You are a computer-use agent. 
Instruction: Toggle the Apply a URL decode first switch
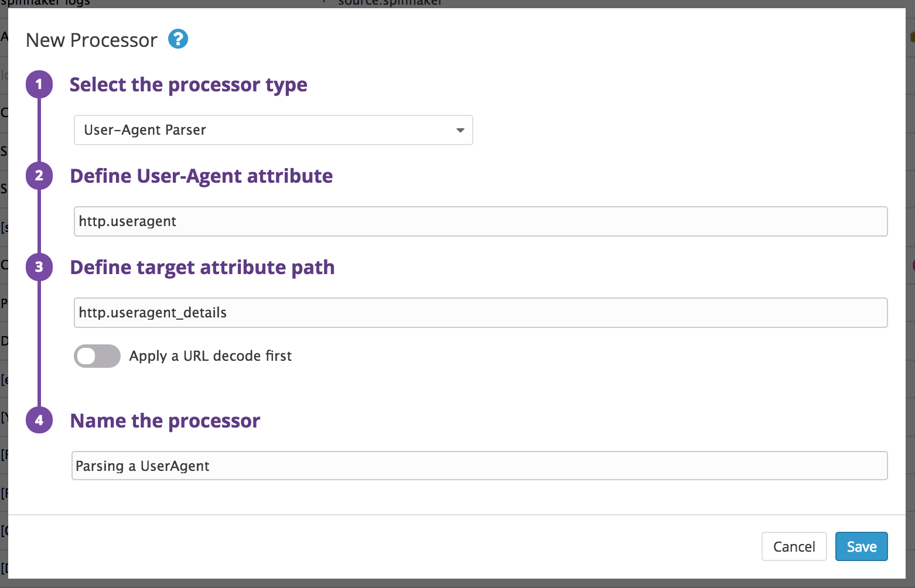[x=97, y=356]
